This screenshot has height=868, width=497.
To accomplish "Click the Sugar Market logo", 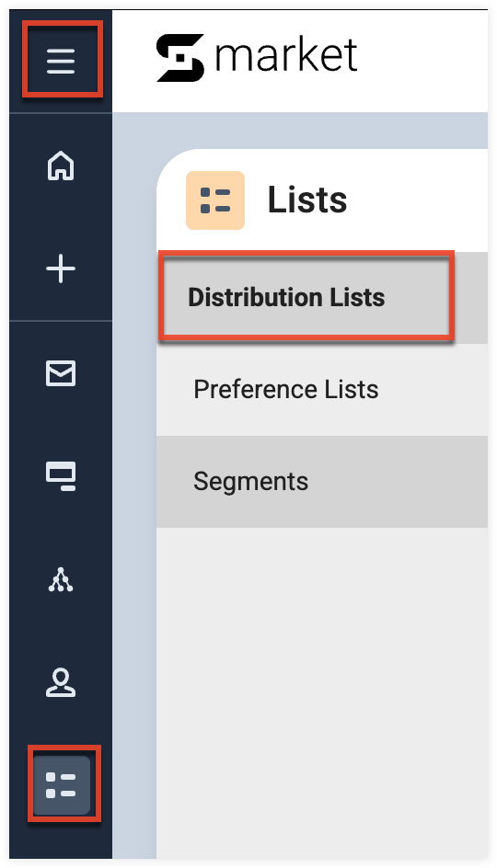I will click(x=257, y=58).
